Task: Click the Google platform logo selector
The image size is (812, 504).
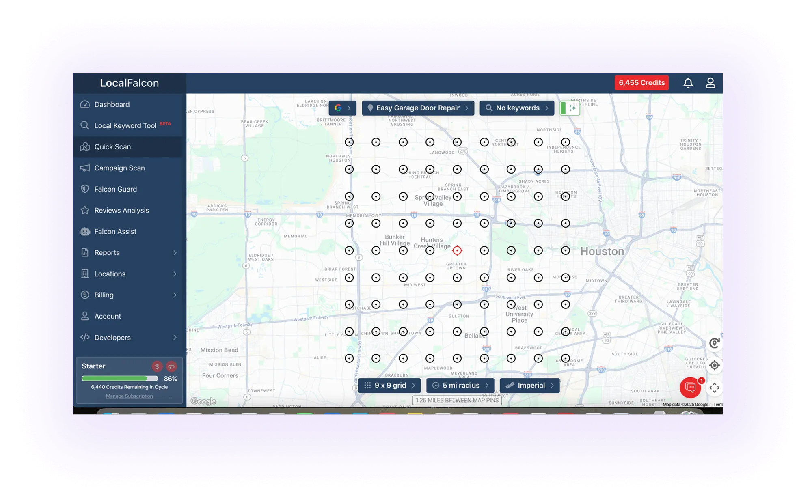Action: point(338,108)
